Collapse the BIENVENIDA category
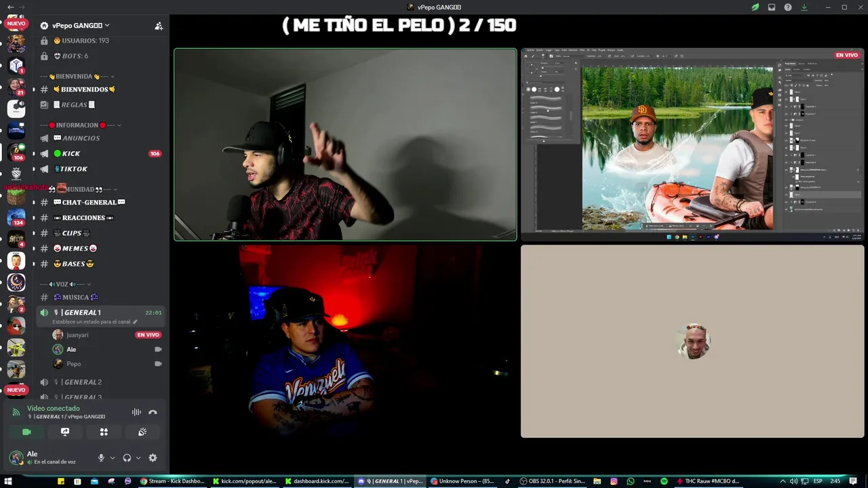The height and width of the screenshot is (488, 868). (77, 77)
